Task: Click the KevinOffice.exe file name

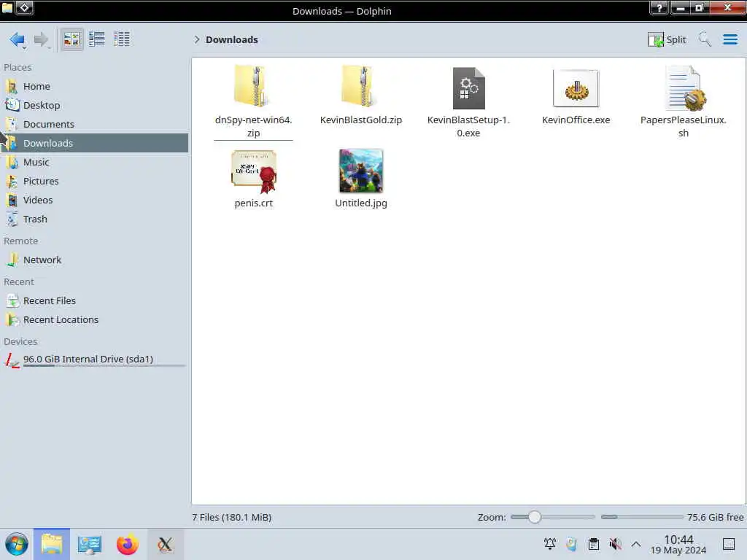Action: pos(576,120)
